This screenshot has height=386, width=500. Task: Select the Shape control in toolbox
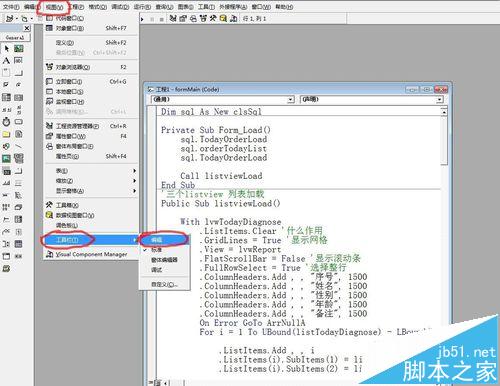click(6, 146)
